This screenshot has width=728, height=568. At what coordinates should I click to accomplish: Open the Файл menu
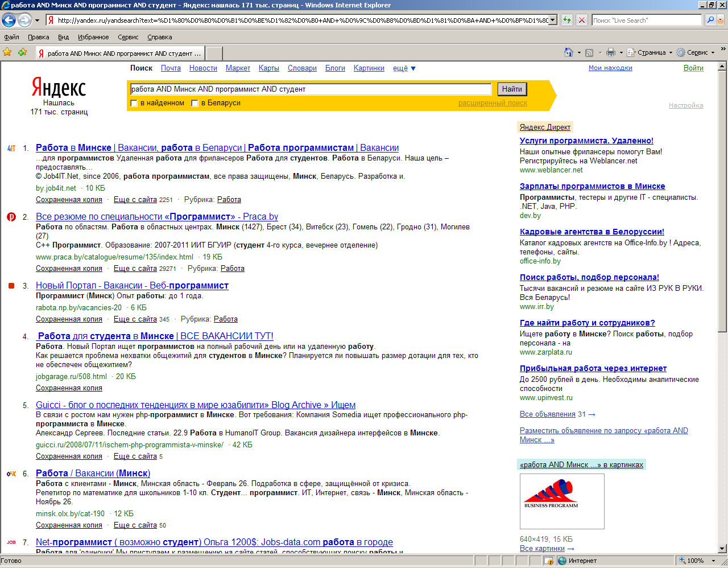[x=11, y=37]
